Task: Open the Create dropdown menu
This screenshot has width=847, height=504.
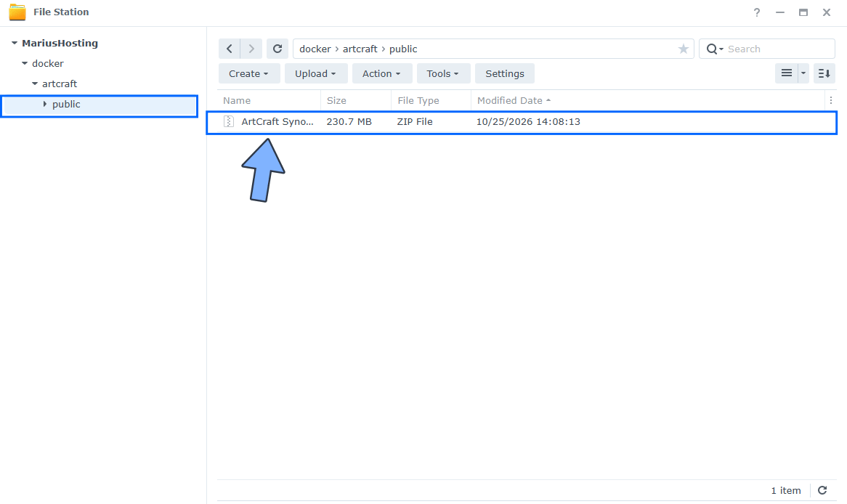Action: click(x=249, y=73)
